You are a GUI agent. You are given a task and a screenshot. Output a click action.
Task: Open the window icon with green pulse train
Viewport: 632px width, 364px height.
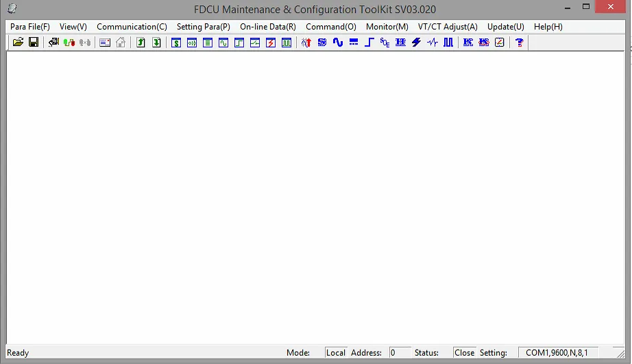286,43
